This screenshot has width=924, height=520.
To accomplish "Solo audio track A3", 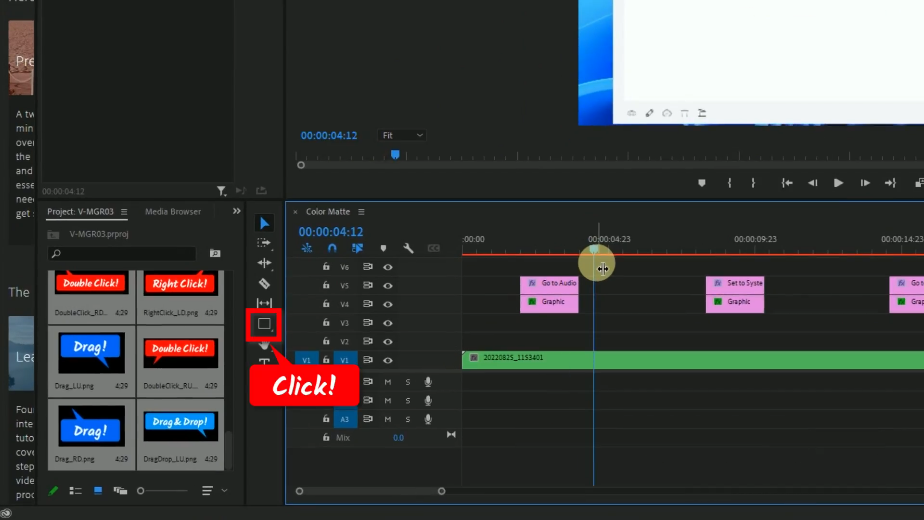I will tap(407, 419).
